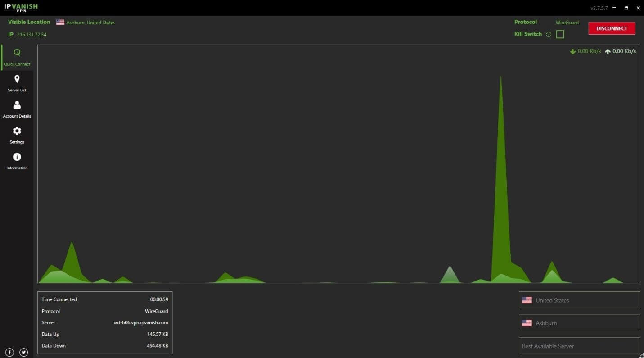Close the IPVanish window
The height and width of the screenshot is (358, 644).
pyautogui.click(x=638, y=8)
